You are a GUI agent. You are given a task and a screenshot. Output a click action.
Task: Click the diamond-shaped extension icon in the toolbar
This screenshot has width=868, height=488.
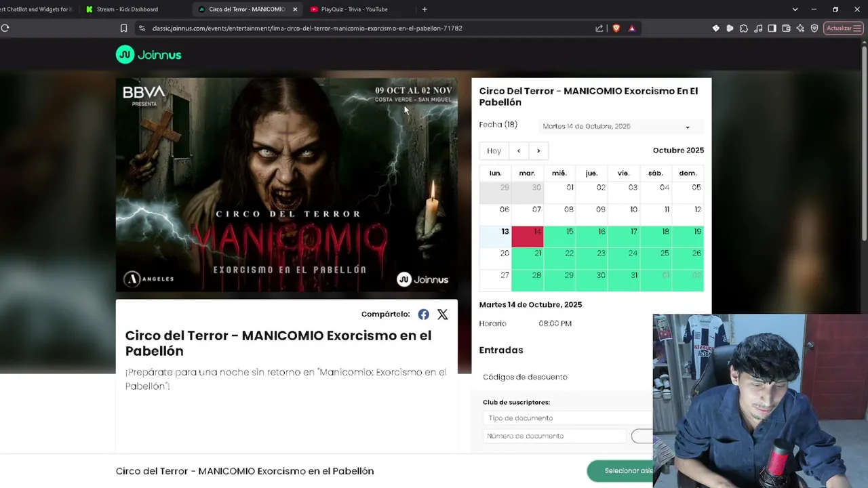(x=715, y=28)
